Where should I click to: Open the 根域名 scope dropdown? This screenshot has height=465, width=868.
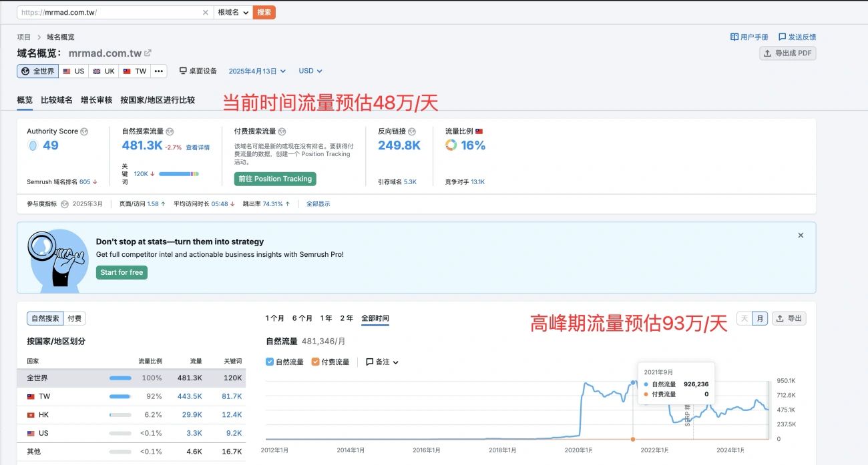[x=233, y=13]
